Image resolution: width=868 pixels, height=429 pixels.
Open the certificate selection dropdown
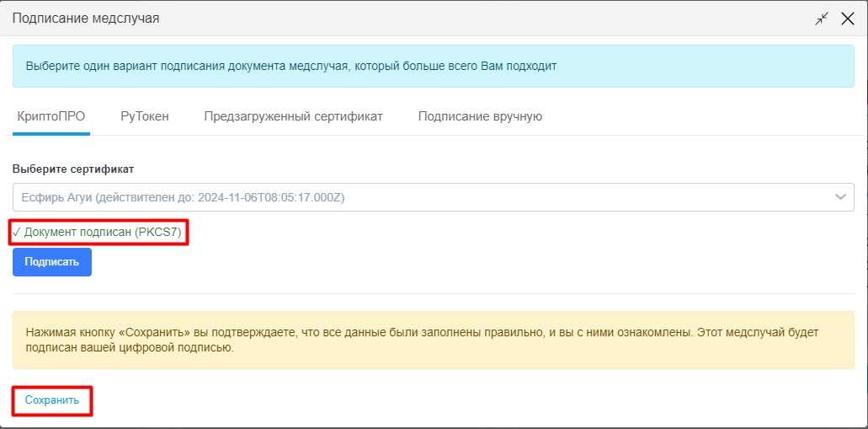tap(433, 197)
